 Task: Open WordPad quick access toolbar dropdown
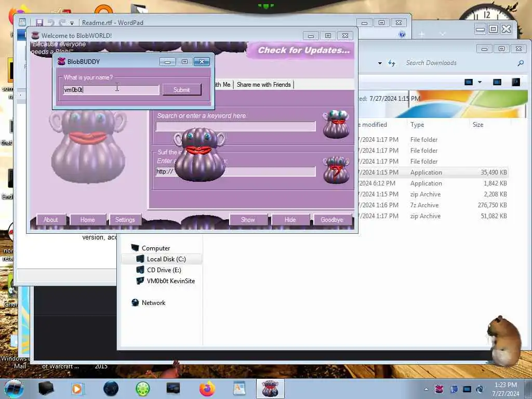(x=72, y=23)
